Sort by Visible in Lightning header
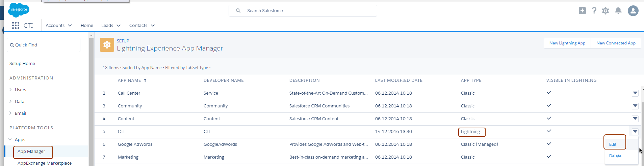Viewport: 644px width, 166px height. click(x=571, y=80)
